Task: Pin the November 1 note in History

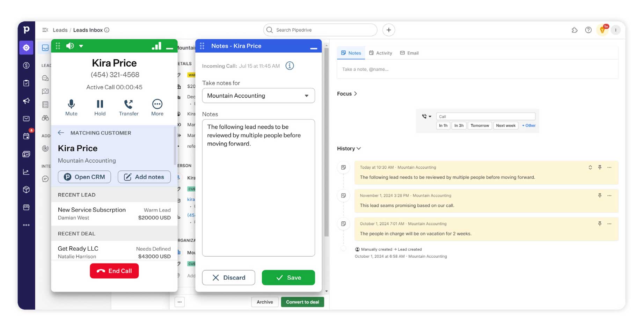Action: tap(600, 195)
